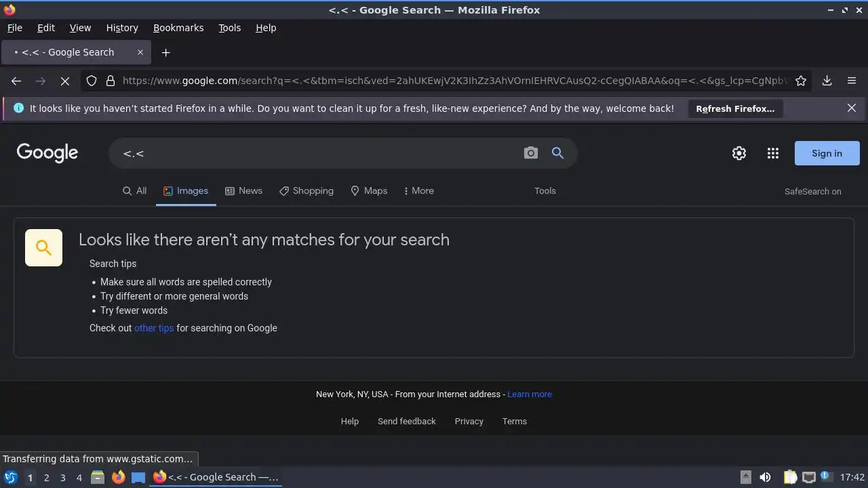Submit search with the magnifier icon
Screen dimensions: 868x488
coord(557,153)
